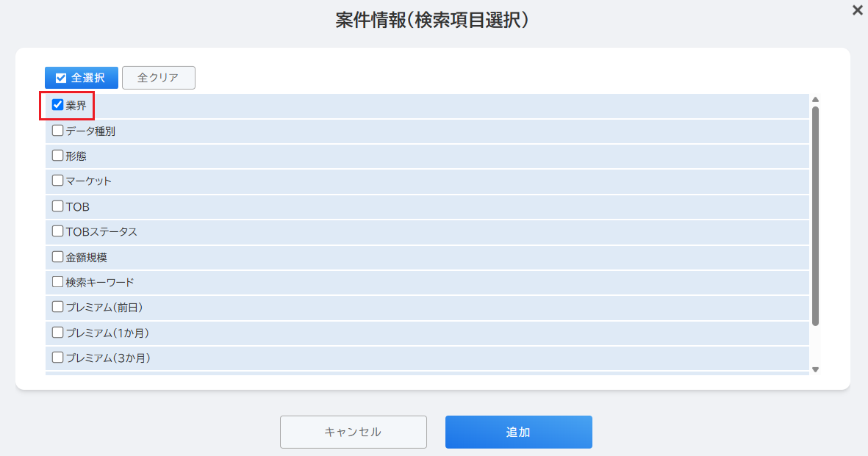868x456 pixels.
Task: Click the キャンセル button
Action: (x=354, y=433)
